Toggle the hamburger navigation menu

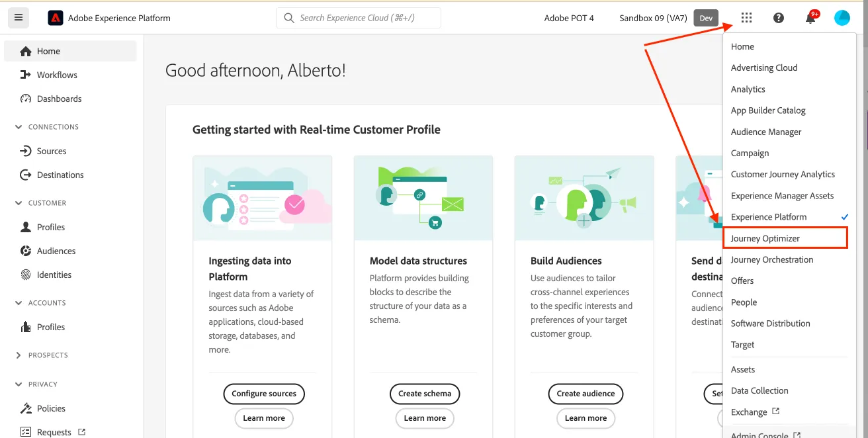coord(19,18)
